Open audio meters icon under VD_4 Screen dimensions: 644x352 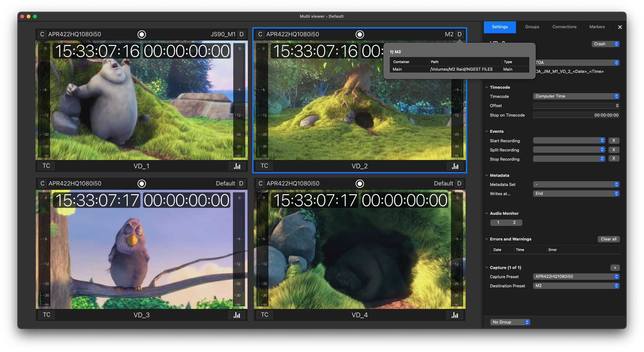click(455, 315)
